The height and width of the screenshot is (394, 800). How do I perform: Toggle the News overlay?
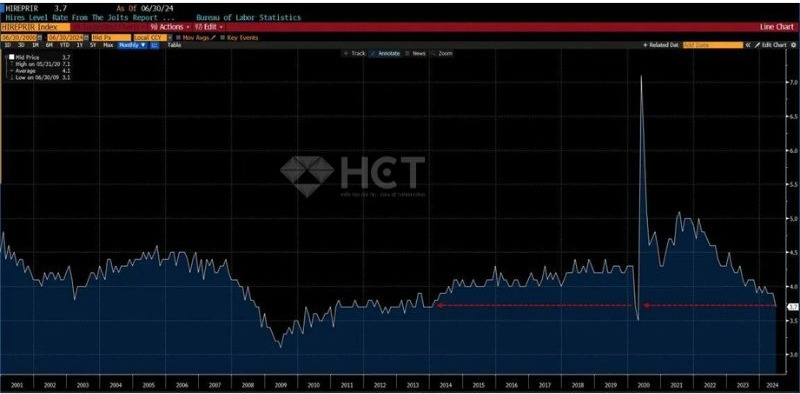pos(416,53)
